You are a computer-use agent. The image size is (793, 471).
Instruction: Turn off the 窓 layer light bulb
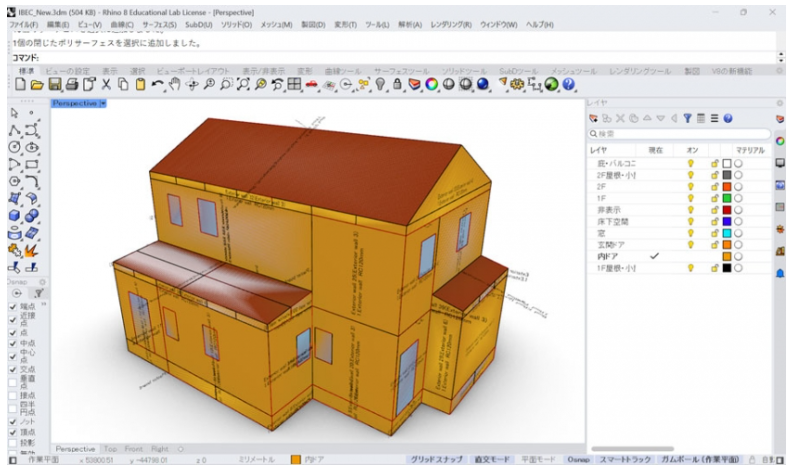click(x=689, y=233)
